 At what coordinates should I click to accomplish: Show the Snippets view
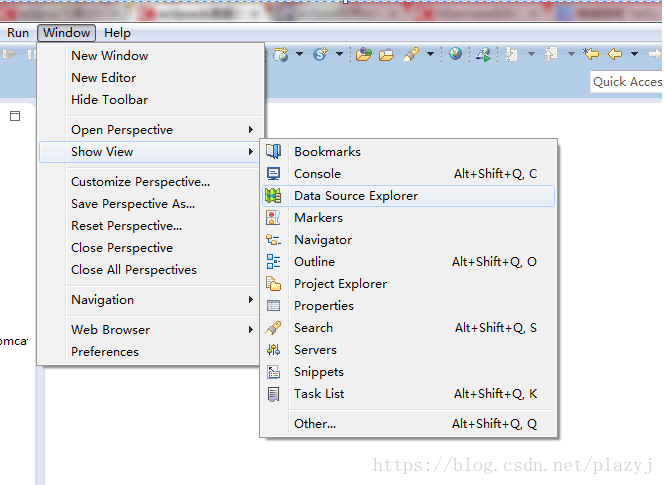click(x=408, y=372)
